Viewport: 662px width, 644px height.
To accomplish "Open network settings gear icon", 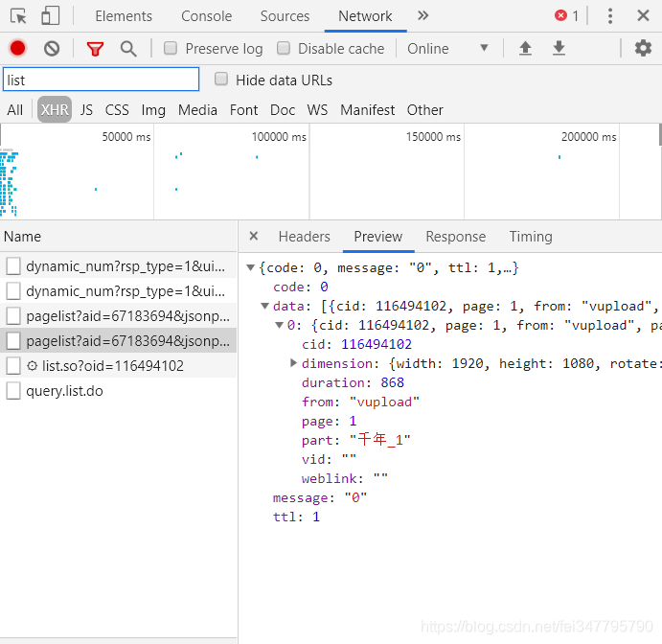I will 643,48.
